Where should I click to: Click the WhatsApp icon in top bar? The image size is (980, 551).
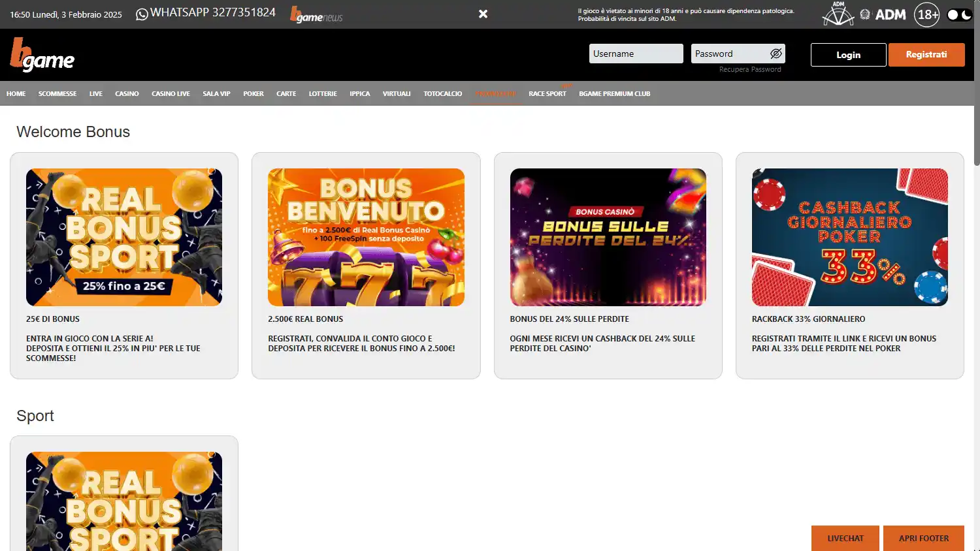[x=142, y=14]
